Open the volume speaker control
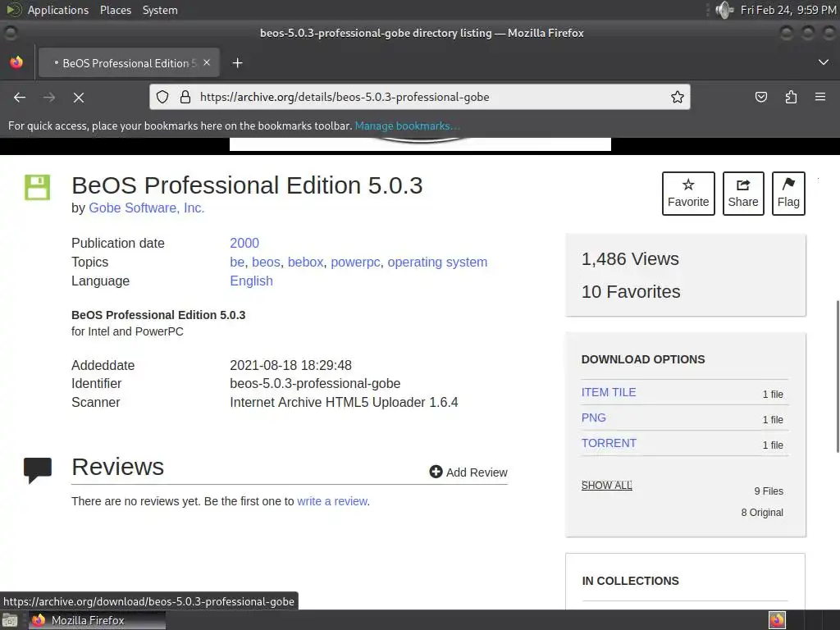Screen dimensions: 840x630 [x=724, y=10]
